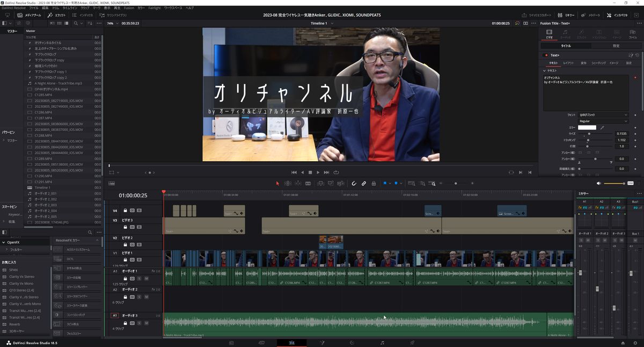The height and width of the screenshot is (347, 644).
Task: Click the クイックエクスポート quick export button
Action: pyautogui.click(x=537, y=15)
